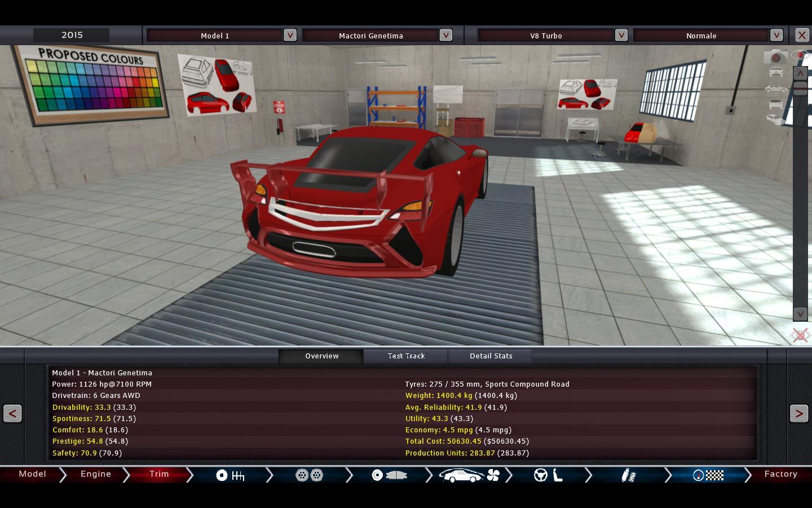Go to the Factory section
This screenshot has height=508, width=812.
pyautogui.click(x=780, y=474)
